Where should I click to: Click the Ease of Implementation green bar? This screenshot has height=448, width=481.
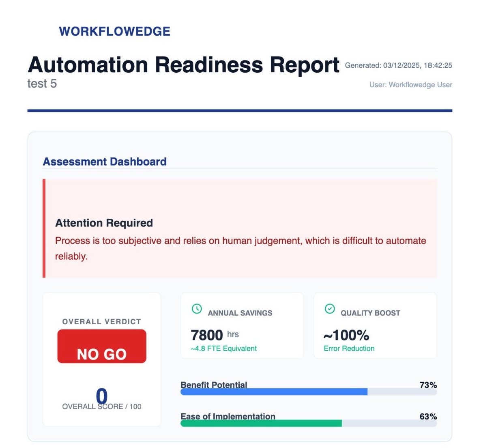(261, 423)
